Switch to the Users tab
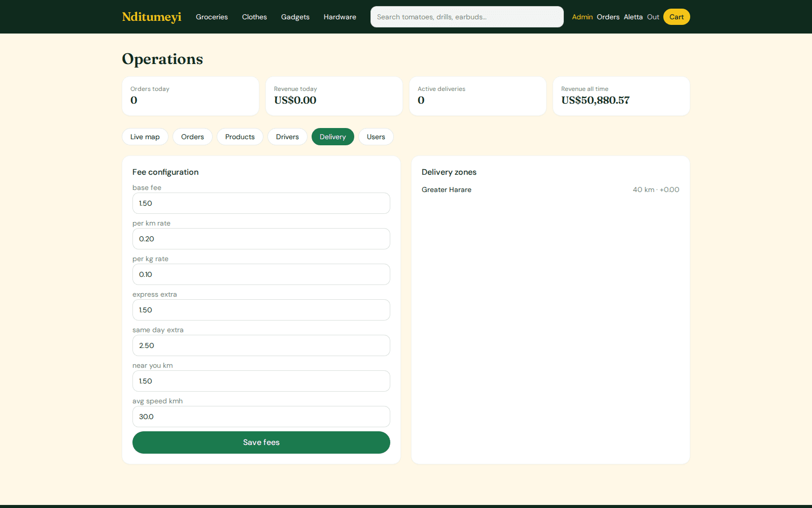812x508 pixels. (376, 137)
